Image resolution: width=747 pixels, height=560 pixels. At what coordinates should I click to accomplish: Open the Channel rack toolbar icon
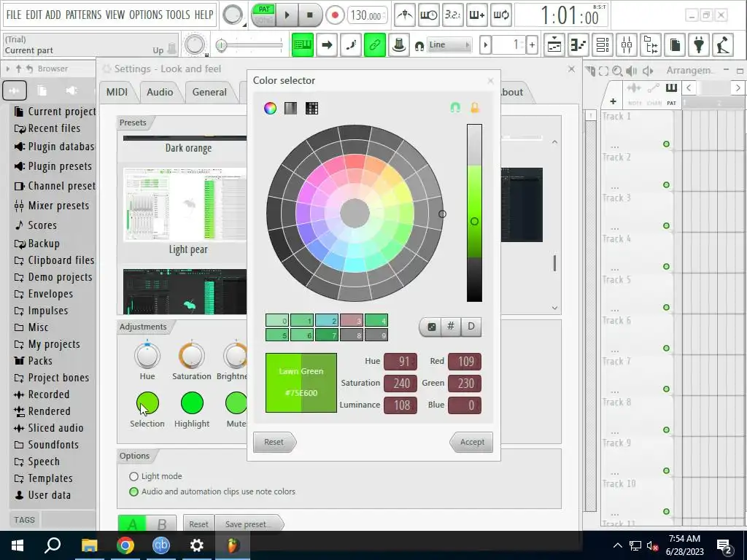tap(603, 45)
